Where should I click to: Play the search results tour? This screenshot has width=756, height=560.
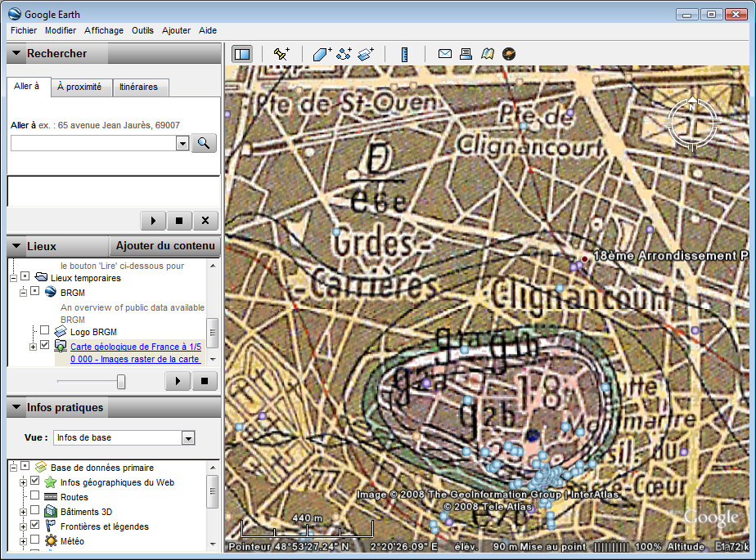tap(153, 221)
